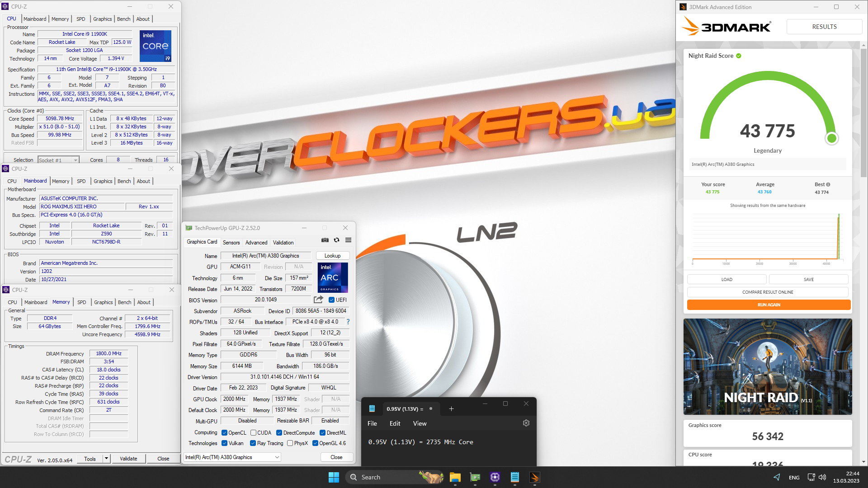
Task: Click the network icon in system tray
Action: pos(811,477)
